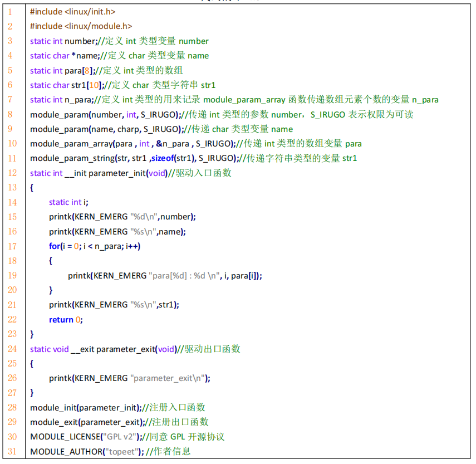
Task: Click line number 7 in the gutter
Action: pos(10,100)
